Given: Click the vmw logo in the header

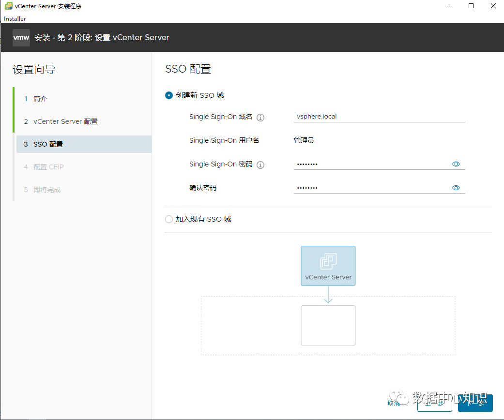Looking at the screenshot, I should tap(21, 38).
